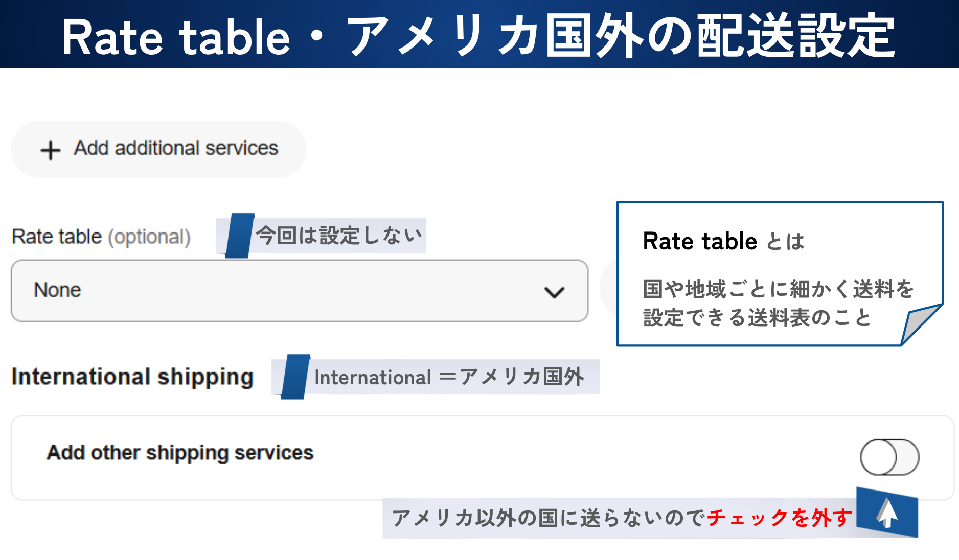Toggle the Add other shipping services switch
This screenshot has width=959, height=560.
pyautogui.click(x=889, y=457)
